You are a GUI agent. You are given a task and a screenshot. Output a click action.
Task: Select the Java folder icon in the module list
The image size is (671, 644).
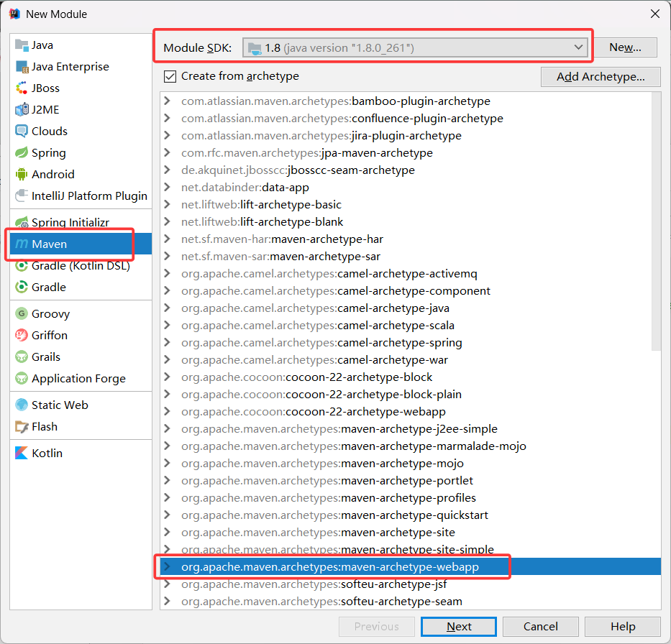22,45
